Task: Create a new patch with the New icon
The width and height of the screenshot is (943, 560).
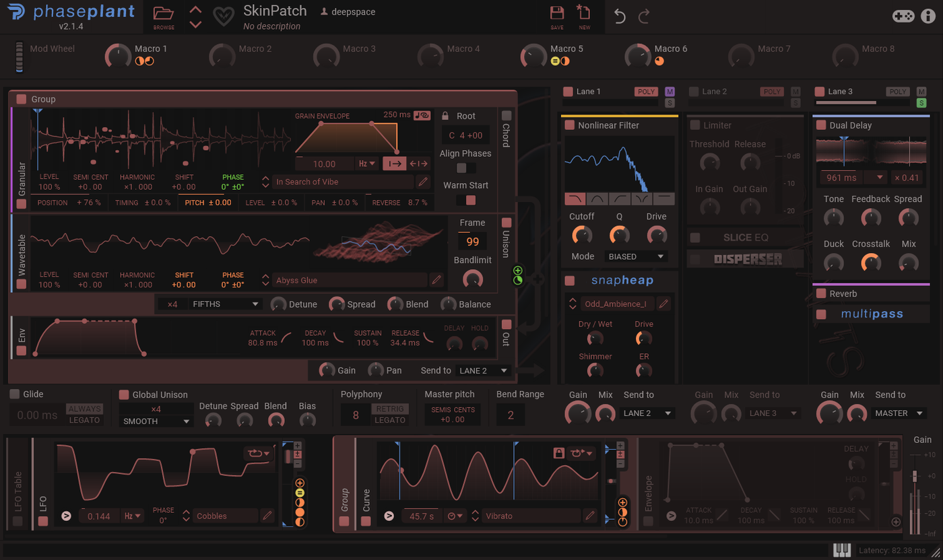Action: point(584,16)
